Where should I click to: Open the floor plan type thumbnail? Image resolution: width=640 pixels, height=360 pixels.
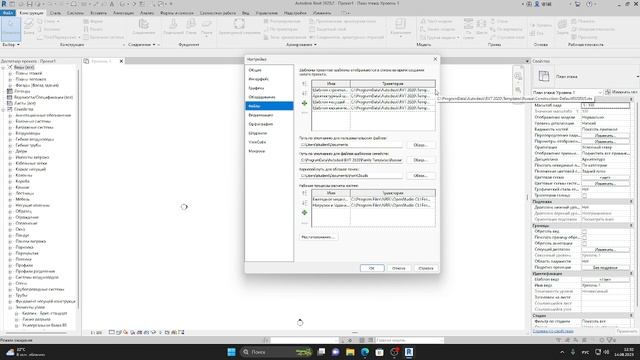[544, 76]
